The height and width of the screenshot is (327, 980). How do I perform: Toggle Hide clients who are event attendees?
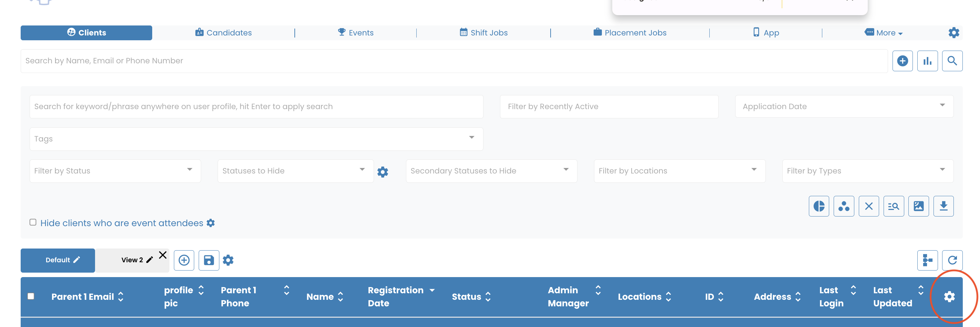point(33,222)
